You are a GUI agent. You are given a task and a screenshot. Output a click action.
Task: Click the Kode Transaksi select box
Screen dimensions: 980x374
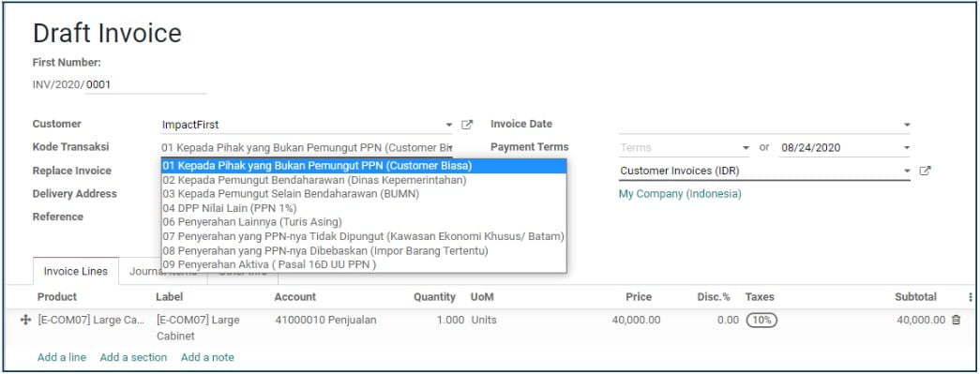[307, 148]
